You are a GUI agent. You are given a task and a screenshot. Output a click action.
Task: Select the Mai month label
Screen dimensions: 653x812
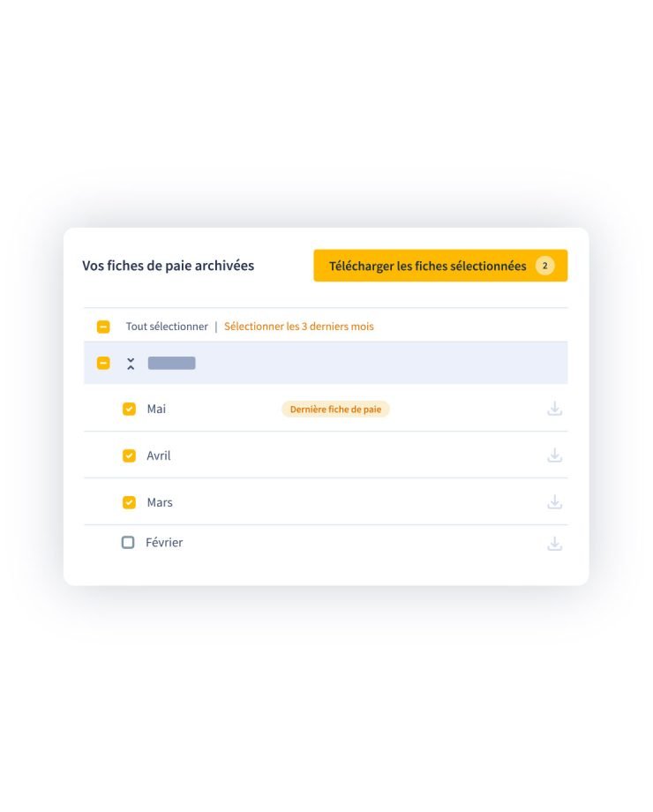(156, 410)
